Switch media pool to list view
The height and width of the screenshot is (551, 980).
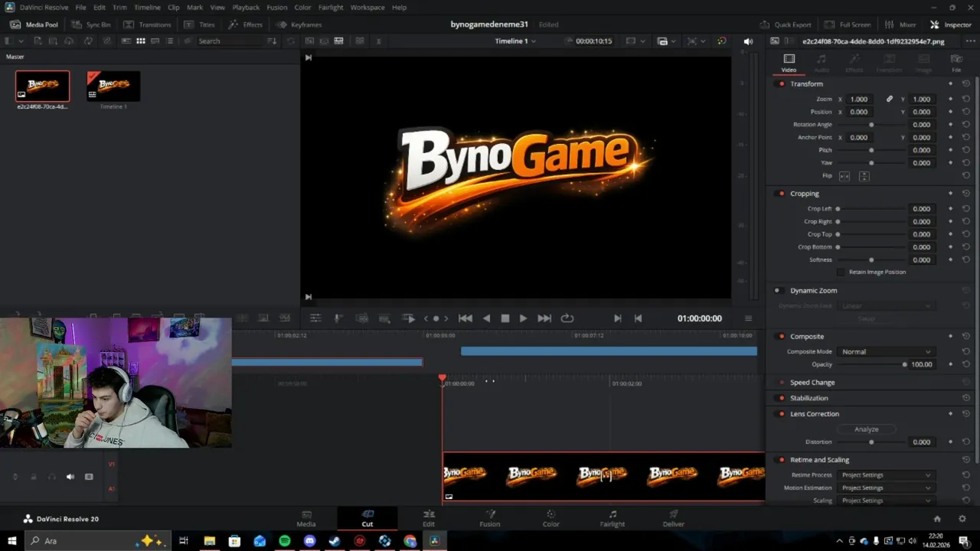point(170,41)
